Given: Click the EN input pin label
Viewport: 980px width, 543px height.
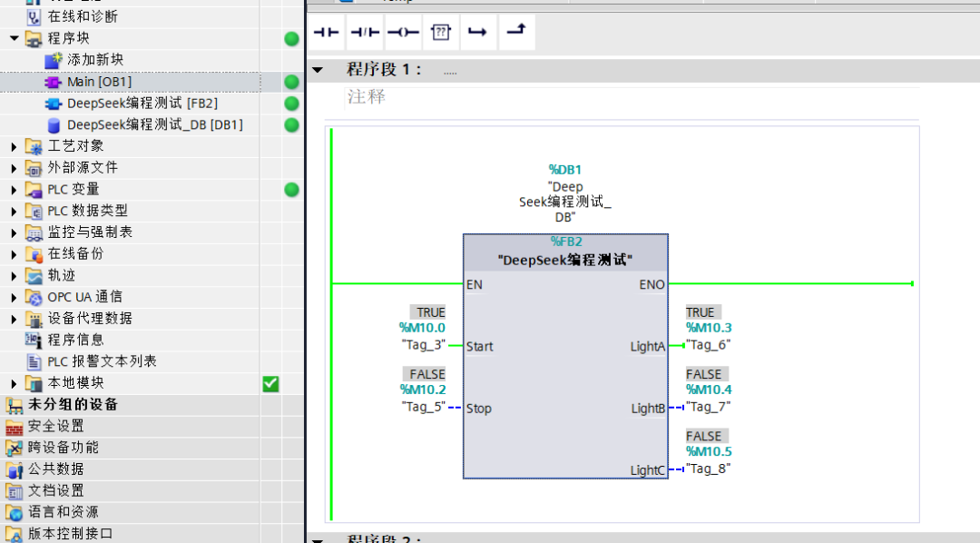Looking at the screenshot, I should 475,284.
